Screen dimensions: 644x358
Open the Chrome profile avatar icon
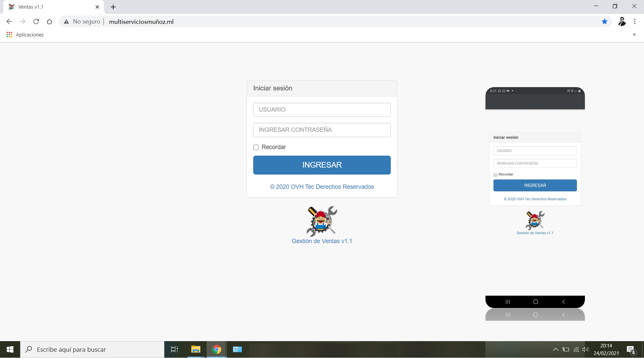coord(621,22)
